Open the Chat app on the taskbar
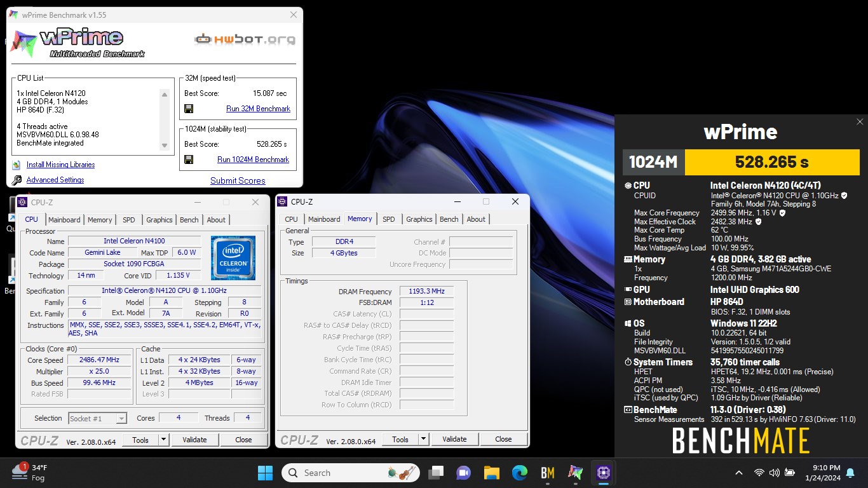Image resolution: width=868 pixels, height=488 pixels. [x=464, y=473]
